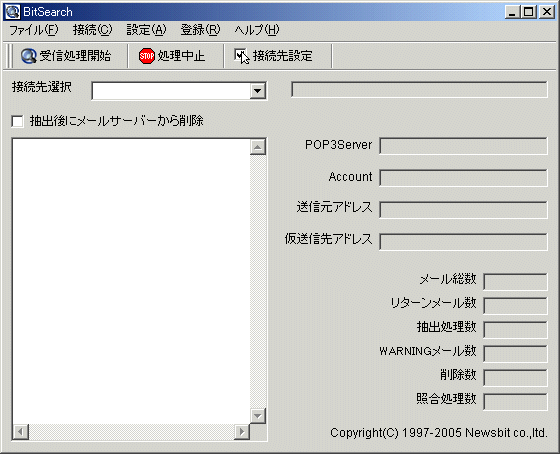Open the 登録(R) menu

click(x=200, y=30)
